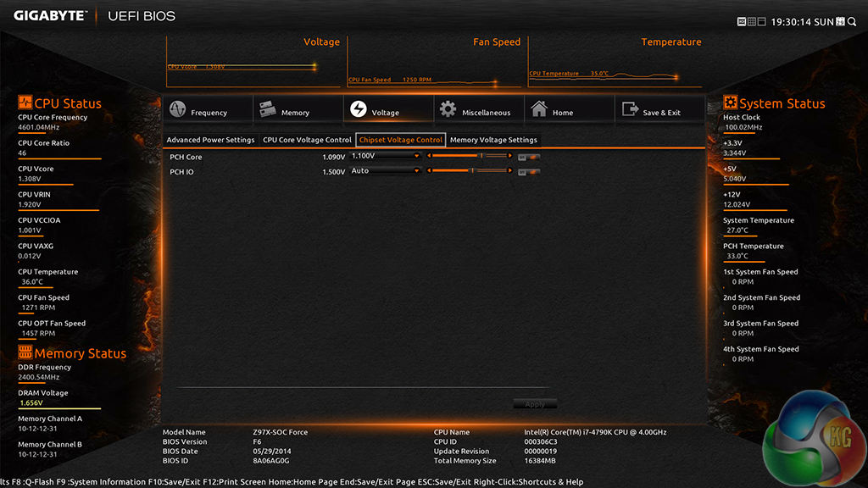
Task: Open the PCH Core 1.100V dropdown
Action: 386,156
